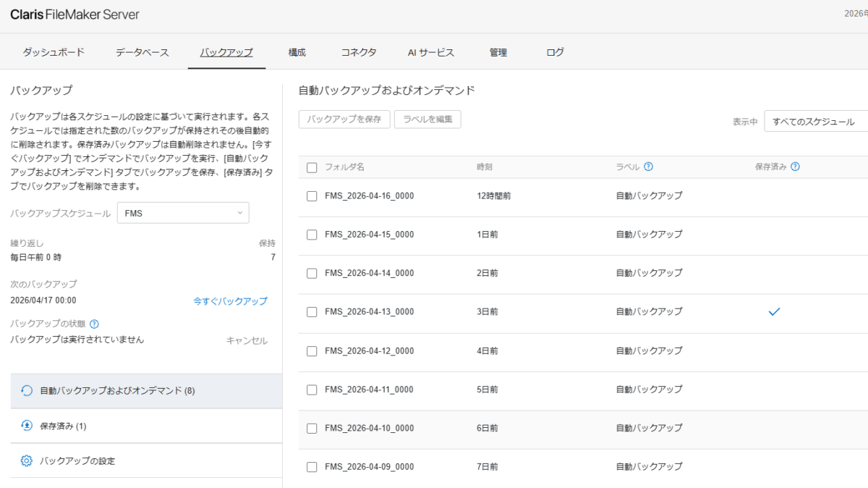Image resolution: width=868 pixels, height=488 pixels.
Task: Open the AI サービス tab
Action: pos(431,52)
